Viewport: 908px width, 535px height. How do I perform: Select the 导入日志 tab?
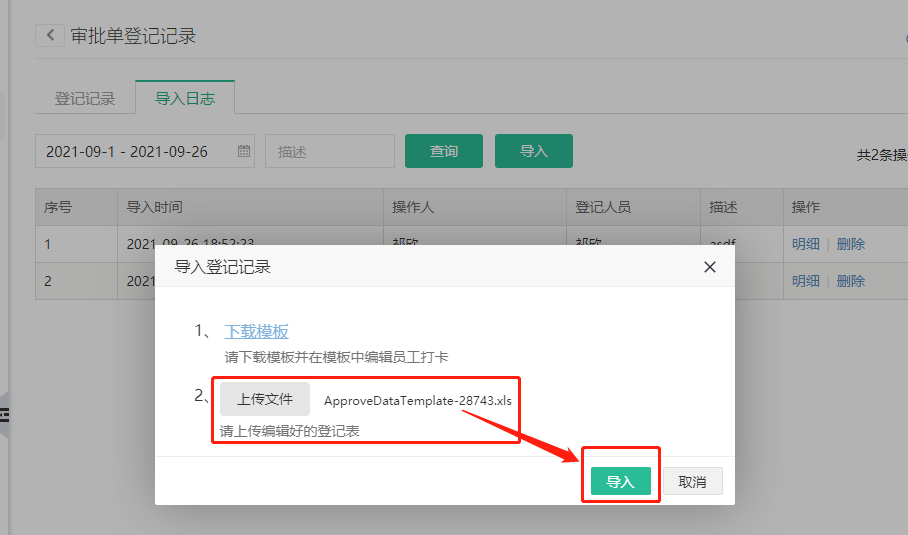[185, 98]
